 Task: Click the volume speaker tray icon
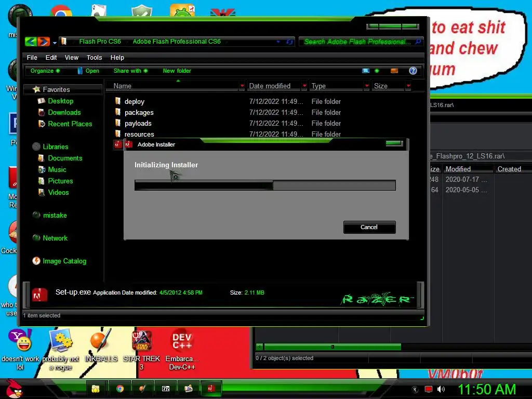click(441, 389)
